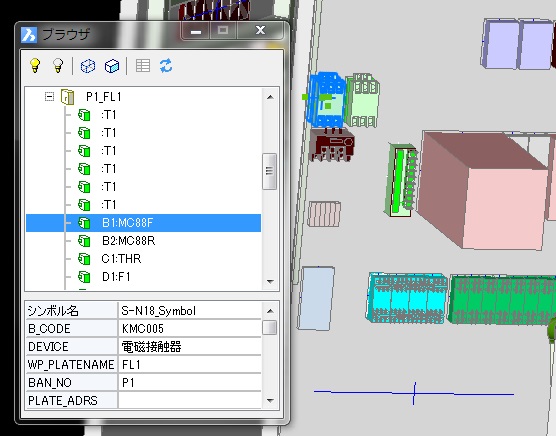
Task: Click the tree list scroll-up arrow
Action: 270,97
